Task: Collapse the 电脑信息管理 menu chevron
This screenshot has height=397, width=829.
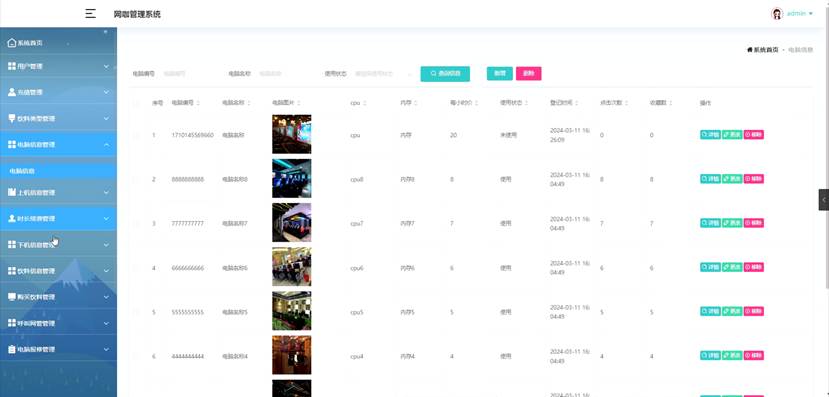Action: click(106, 144)
